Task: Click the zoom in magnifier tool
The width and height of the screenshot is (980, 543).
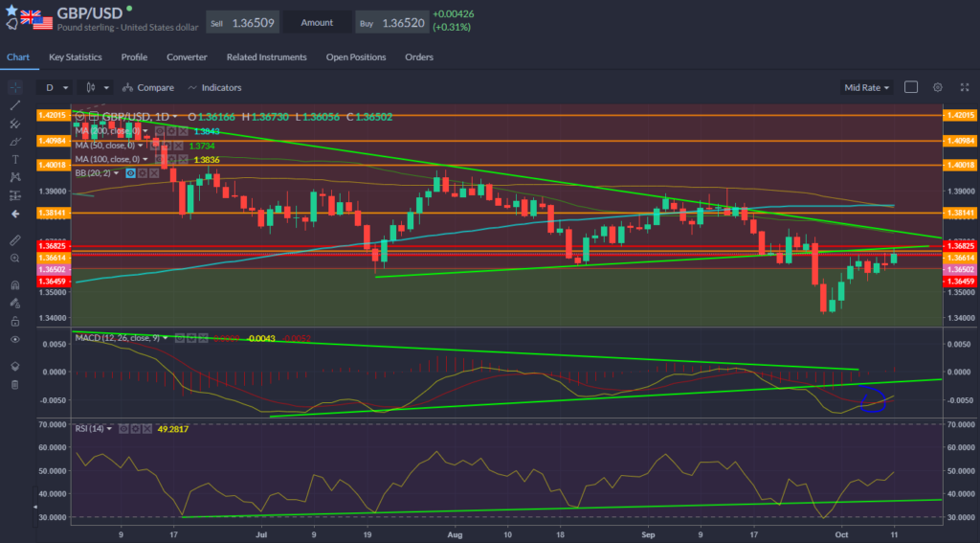Action: click(14, 259)
